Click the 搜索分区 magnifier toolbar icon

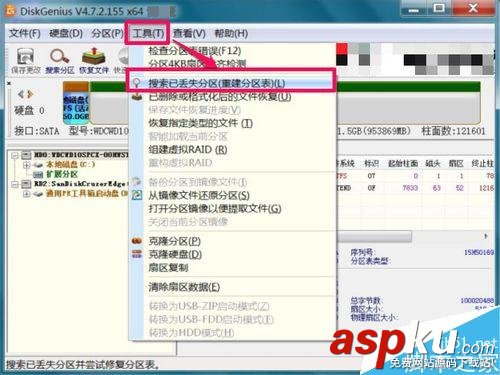(60, 61)
